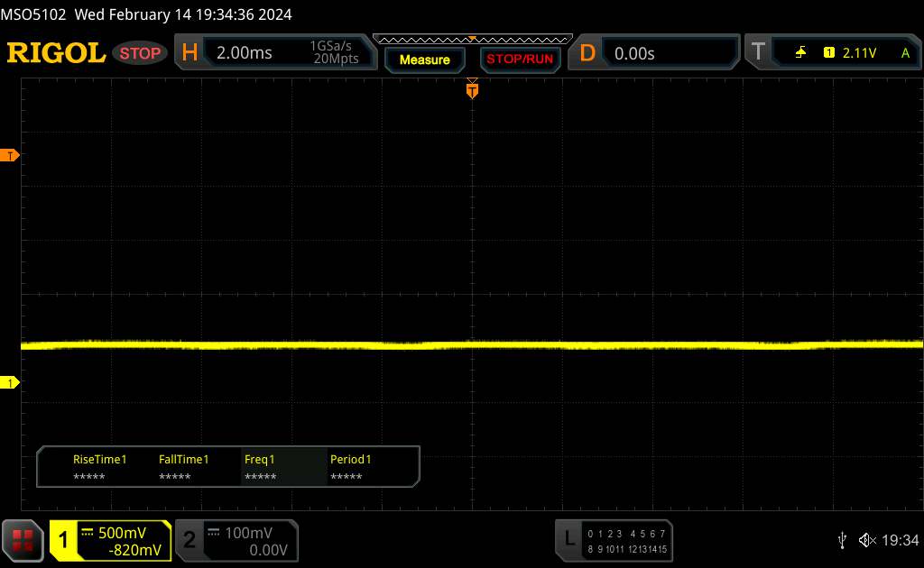Screen dimensions: 924x568
Task: Toggle the muted speaker sound icon
Action: (867, 540)
